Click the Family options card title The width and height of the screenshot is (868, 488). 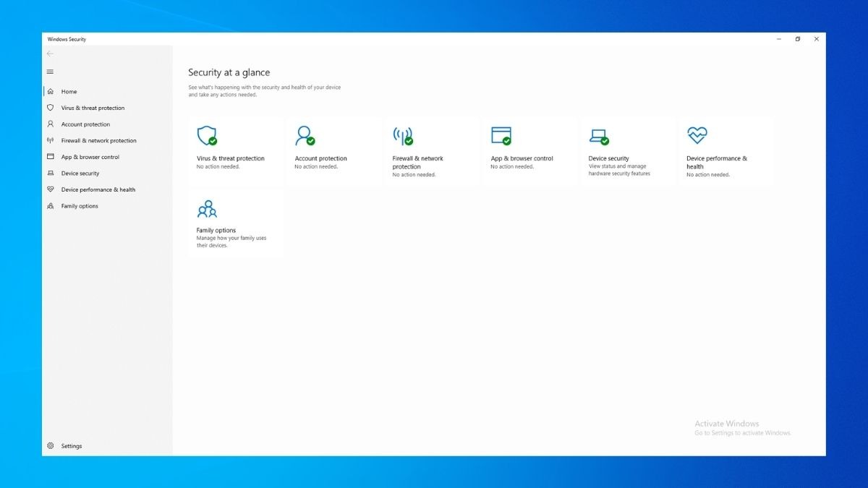click(x=216, y=230)
